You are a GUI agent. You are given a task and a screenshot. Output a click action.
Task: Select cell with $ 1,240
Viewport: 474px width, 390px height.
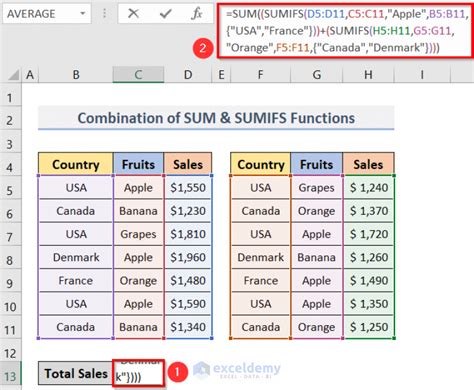point(368,188)
